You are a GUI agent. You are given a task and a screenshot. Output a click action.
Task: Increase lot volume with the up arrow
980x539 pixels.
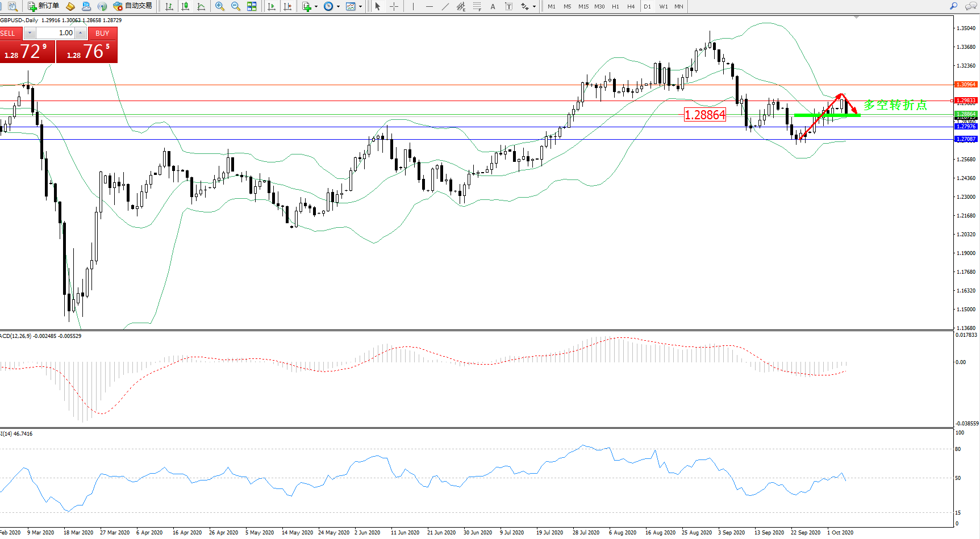(81, 33)
